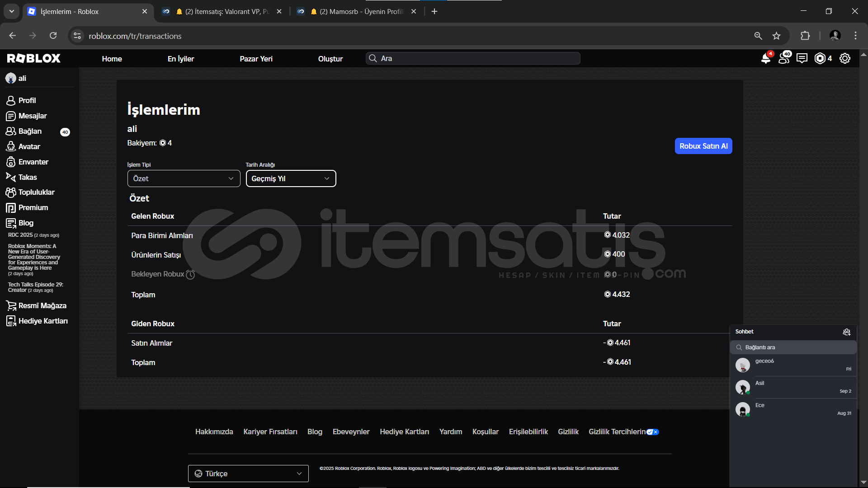Open the Gizlilik footer link
The image size is (868, 488).
pos(568,432)
